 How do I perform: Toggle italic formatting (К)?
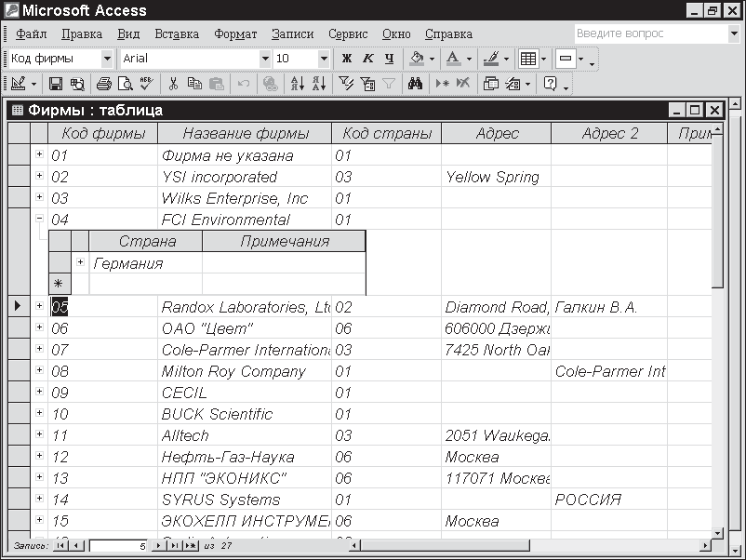367,59
